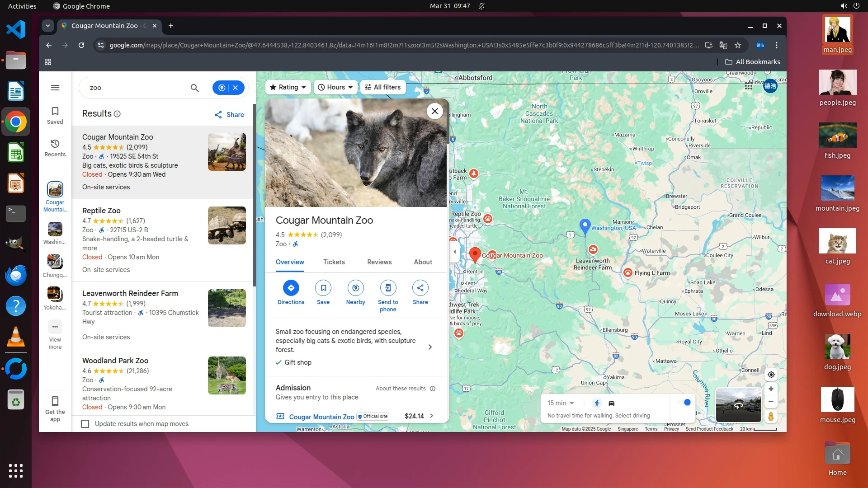Click the Nearby icon in place panel
The image size is (868, 488).
[355, 288]
